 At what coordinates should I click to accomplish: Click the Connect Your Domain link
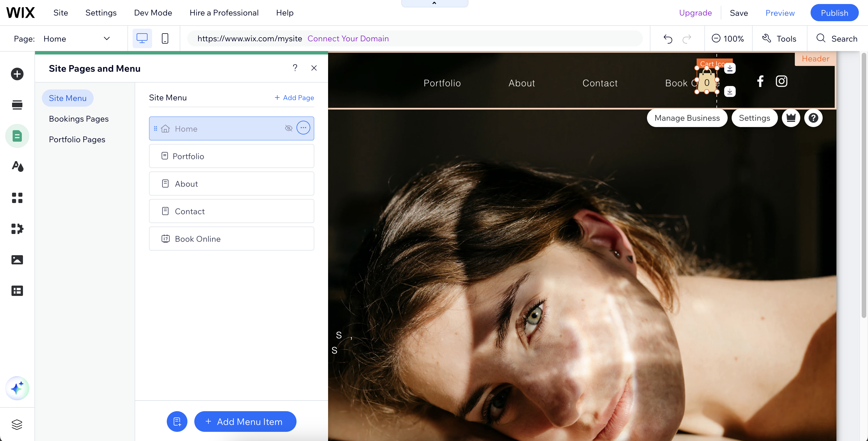click(x=348, y=39)
